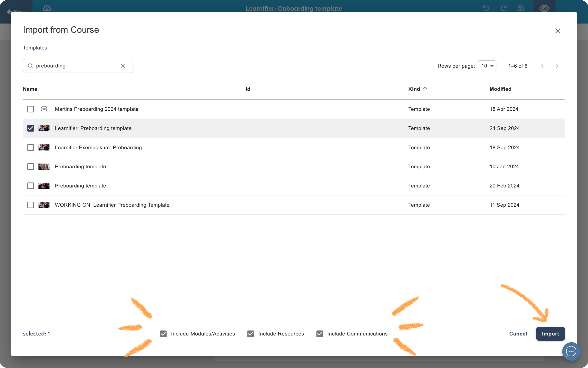This screenshot has height=368, width=588.
Task: Click the Import button
Action: (x=550, y=334)
